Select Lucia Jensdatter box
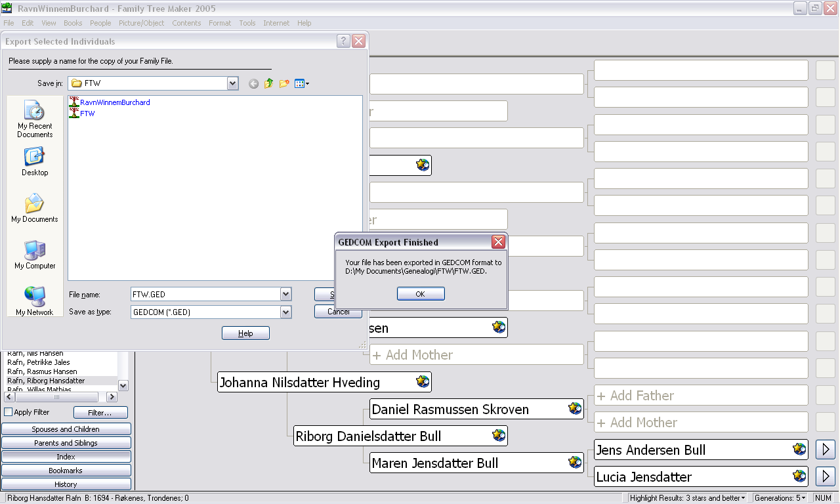Image resolution: width=840 pixels, height=504 pixels. point(701,476)
